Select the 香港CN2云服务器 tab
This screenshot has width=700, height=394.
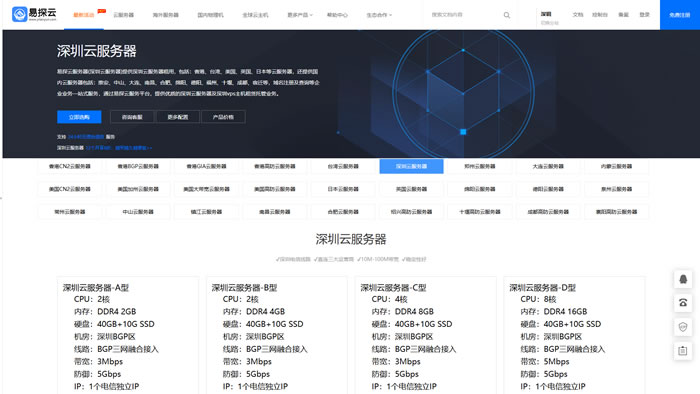click(x=70, y=166)
